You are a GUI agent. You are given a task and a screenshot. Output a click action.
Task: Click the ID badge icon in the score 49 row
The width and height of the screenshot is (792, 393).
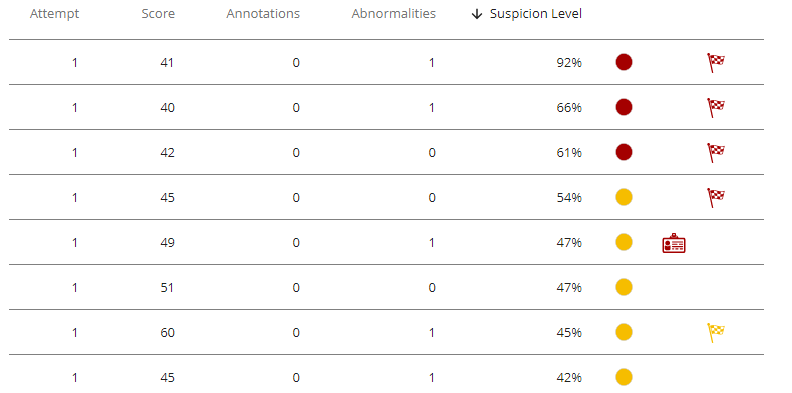674,243
